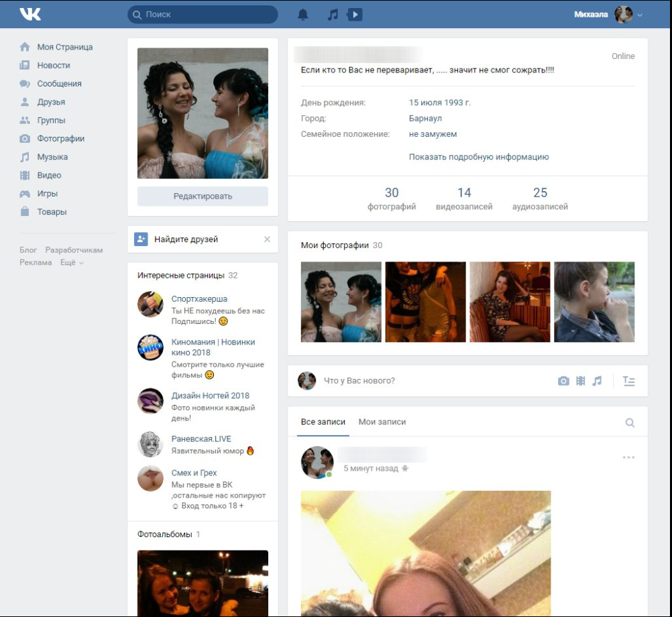Click Показать подробную информацию link
672x617 pixels.
(479, 157)
